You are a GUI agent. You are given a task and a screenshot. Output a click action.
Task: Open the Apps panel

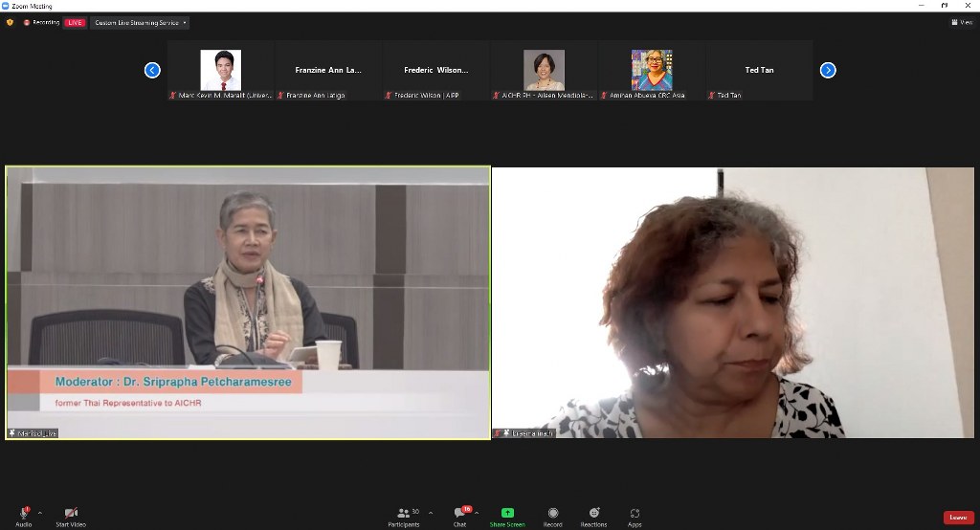635,516
